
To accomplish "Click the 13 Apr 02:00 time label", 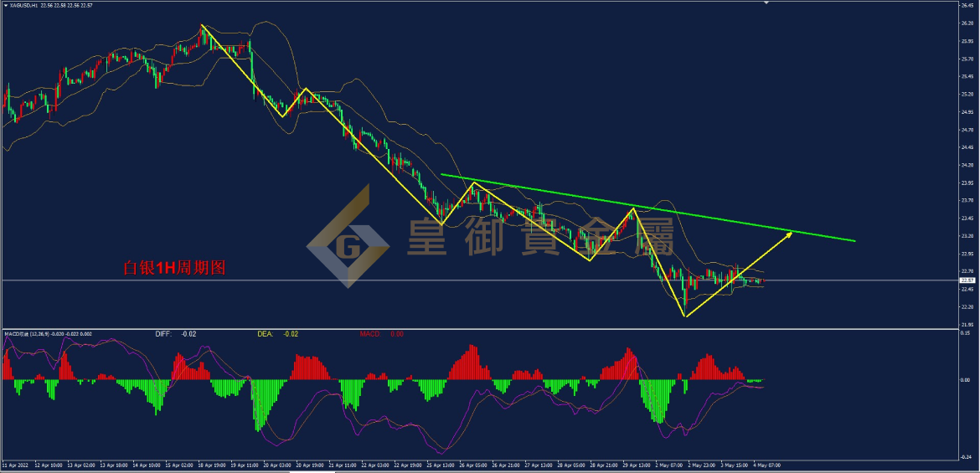I will (x=81, y=465).
